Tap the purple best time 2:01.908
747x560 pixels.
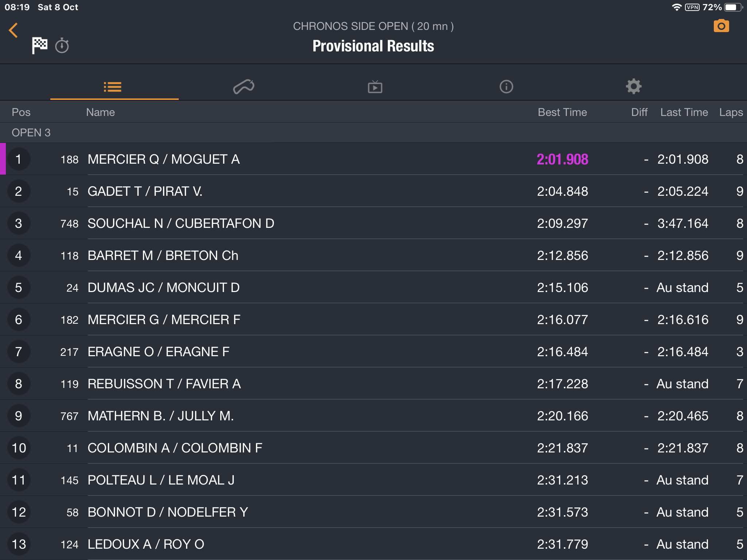562,159
